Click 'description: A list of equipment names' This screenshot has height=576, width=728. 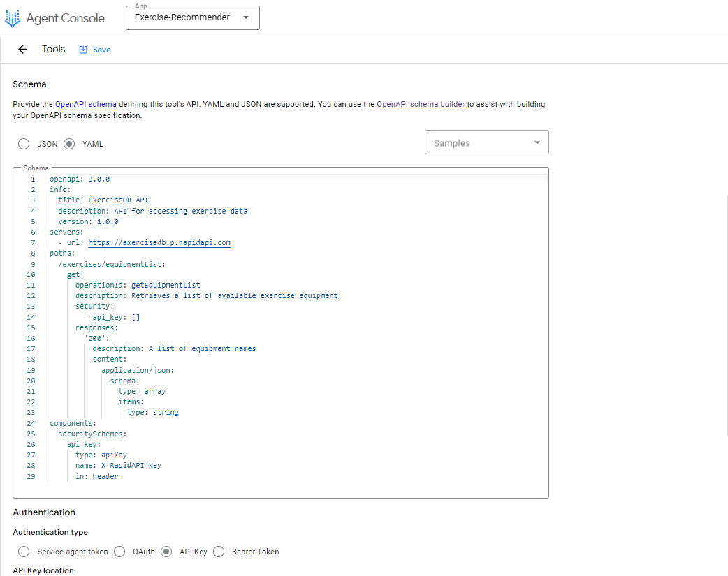pyautogui.click(x=174, y=348)
